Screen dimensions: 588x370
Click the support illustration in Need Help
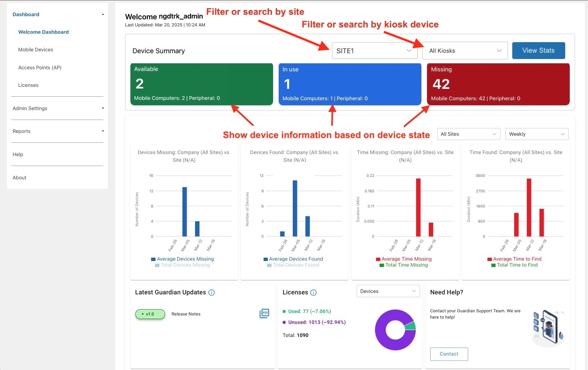548,327
